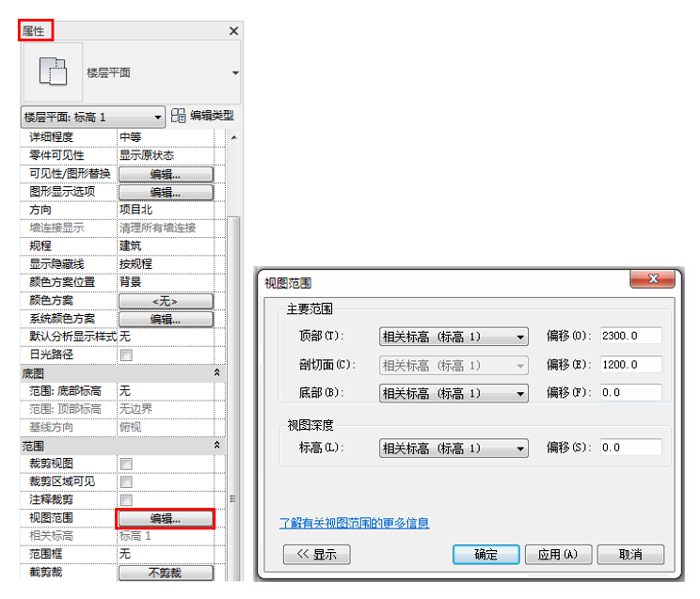Click the <<显示 Show button
Image resolution: width=700 pixels, height=599 pixels.
pyautogui.click(x=316, y=554)
